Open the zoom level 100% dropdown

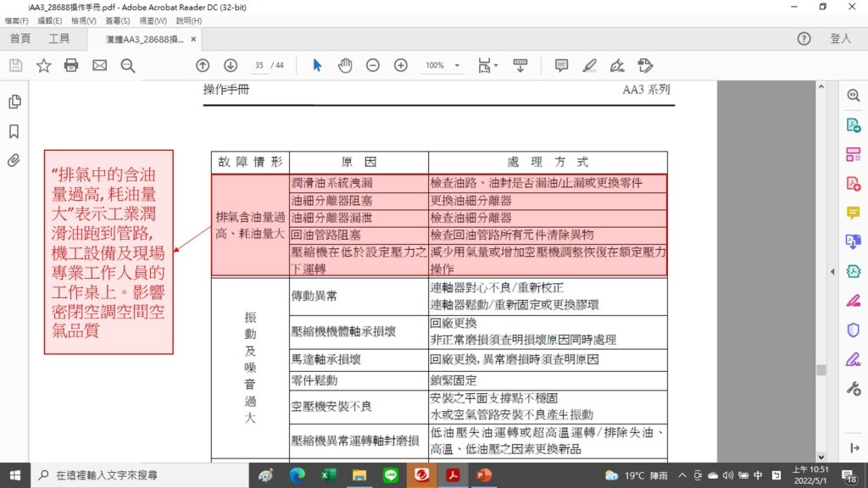[458, 65]
